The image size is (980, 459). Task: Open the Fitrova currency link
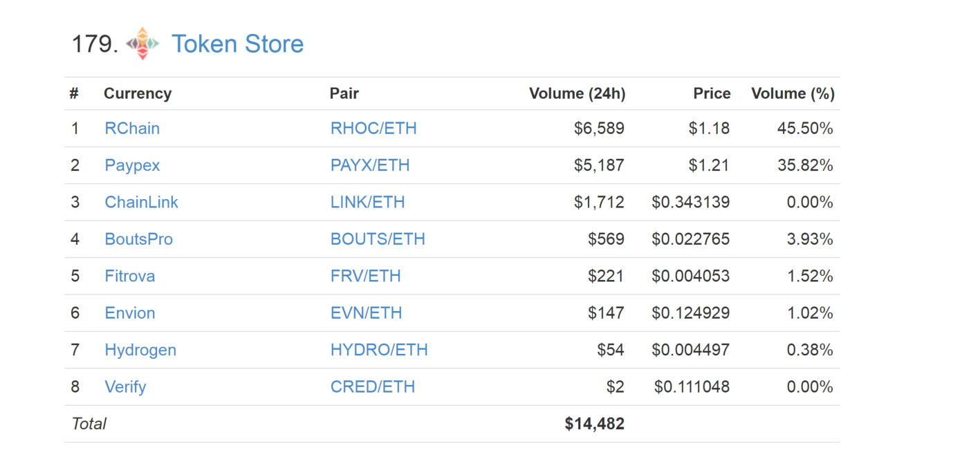pos(130,276)
